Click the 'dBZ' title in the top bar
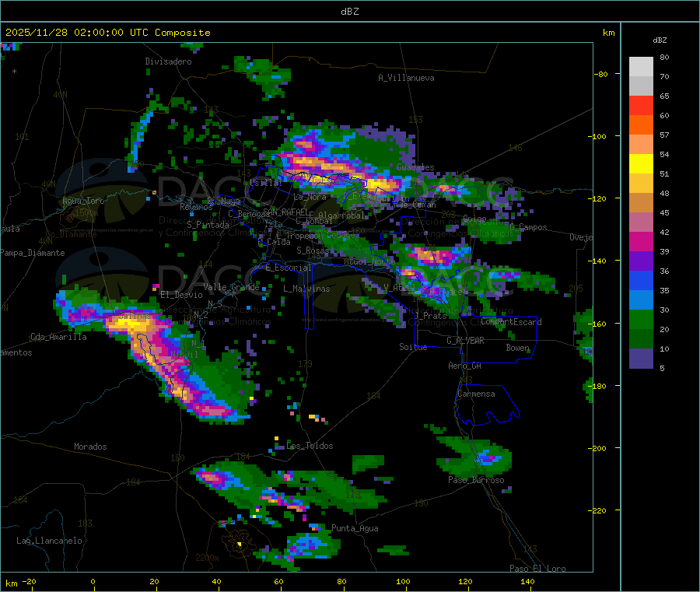700x592 pixels. [x=349, y=12]
